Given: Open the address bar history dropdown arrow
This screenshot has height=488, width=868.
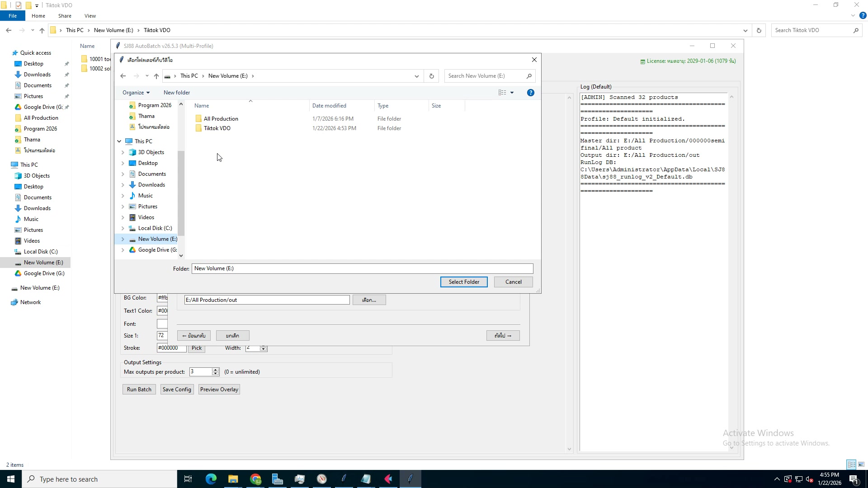Looking at the screenshot, I should click(x=416, y=76).
